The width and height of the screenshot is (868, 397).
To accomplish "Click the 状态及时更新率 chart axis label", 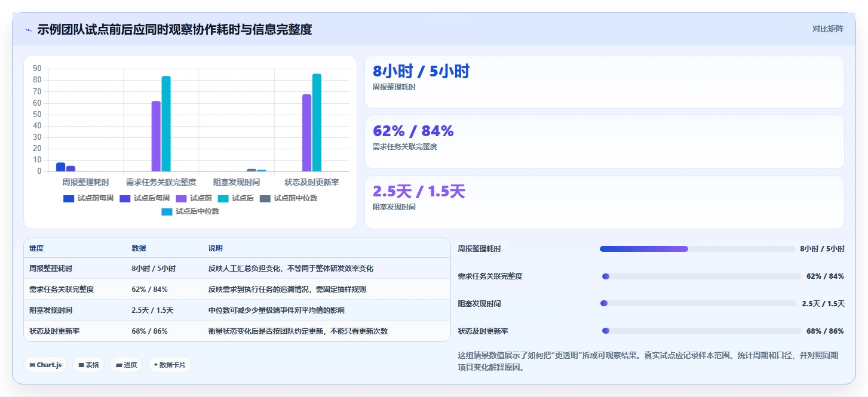I will 312,182.
